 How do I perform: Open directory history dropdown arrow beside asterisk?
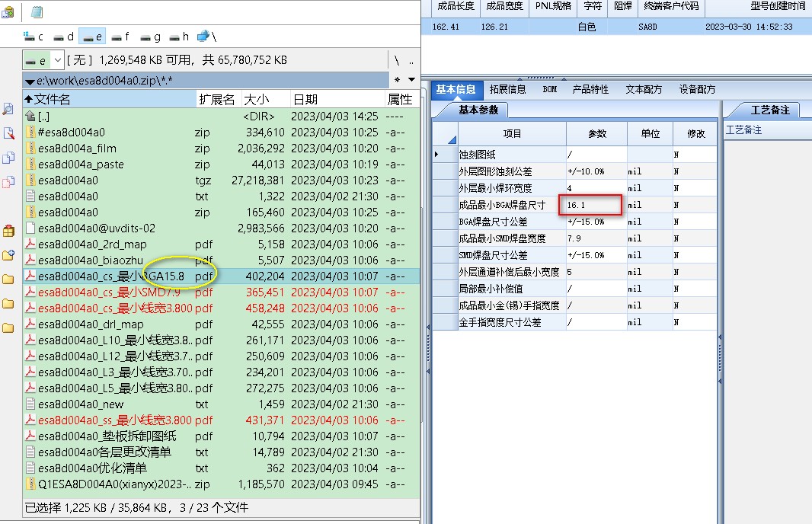(x=411, y=80)
